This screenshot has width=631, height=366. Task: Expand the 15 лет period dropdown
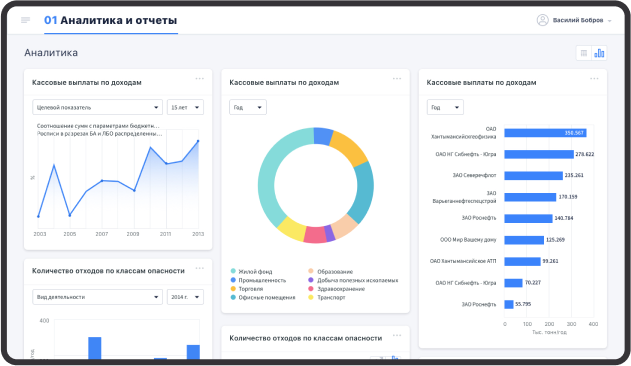185,108
